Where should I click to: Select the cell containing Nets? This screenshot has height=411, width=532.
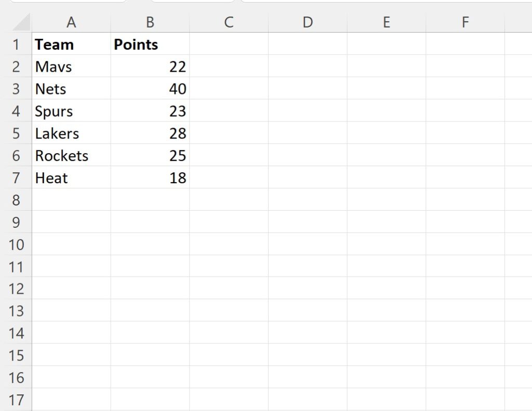(71, 89)
